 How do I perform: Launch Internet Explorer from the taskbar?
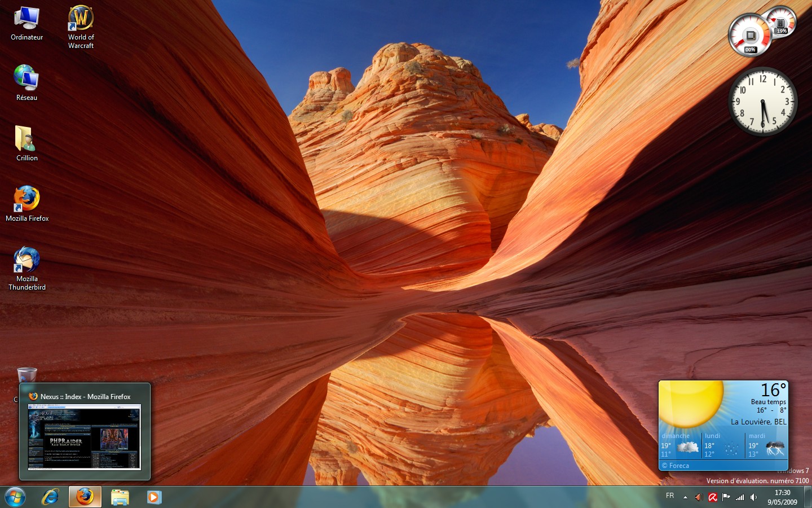[50, 497]
